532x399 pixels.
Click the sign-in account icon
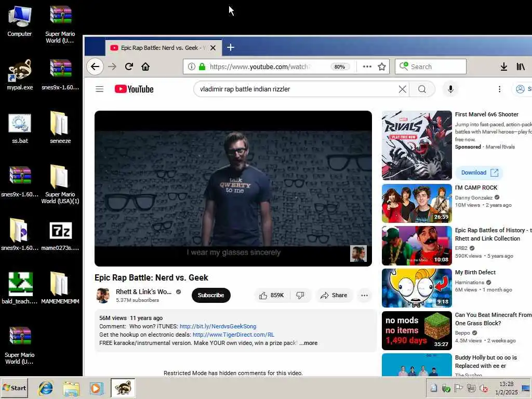[x=520, y=89]
